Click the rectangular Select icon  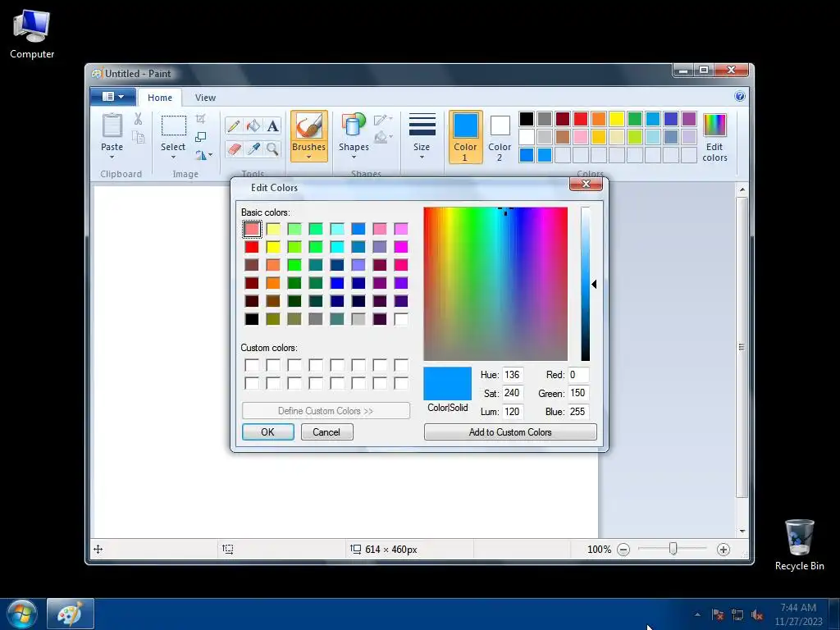(x=174, y=126)
